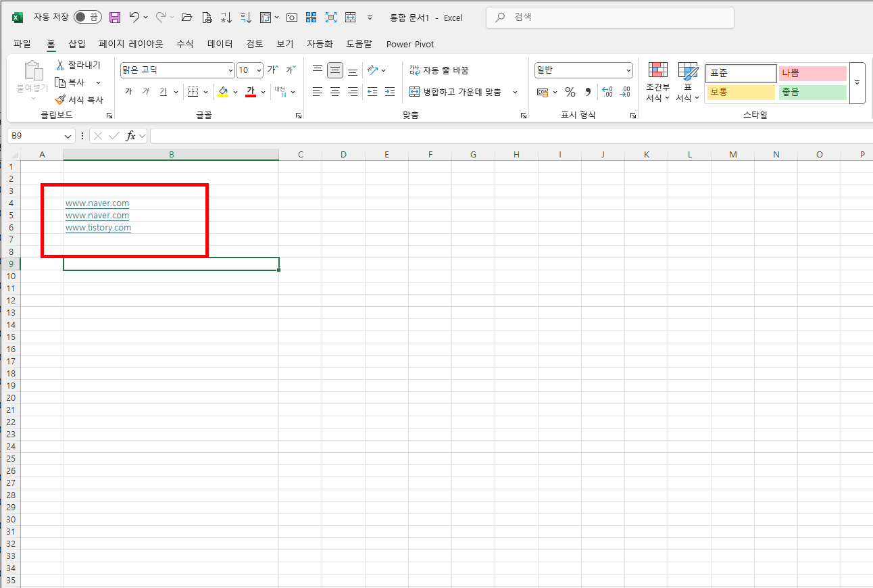
Task: Open the 표 서식 table format gallery
Action: coord(688,82)
